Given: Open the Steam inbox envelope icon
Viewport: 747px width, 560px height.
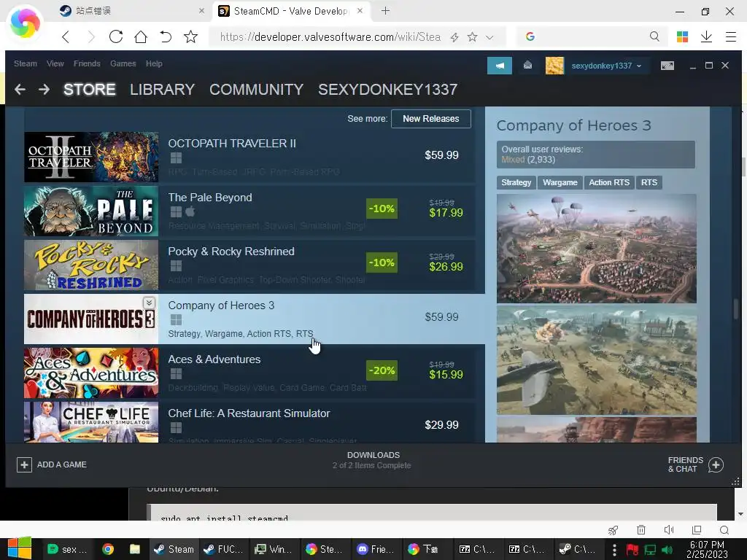Looking at the screenshot, I should [x=528, y=65].
